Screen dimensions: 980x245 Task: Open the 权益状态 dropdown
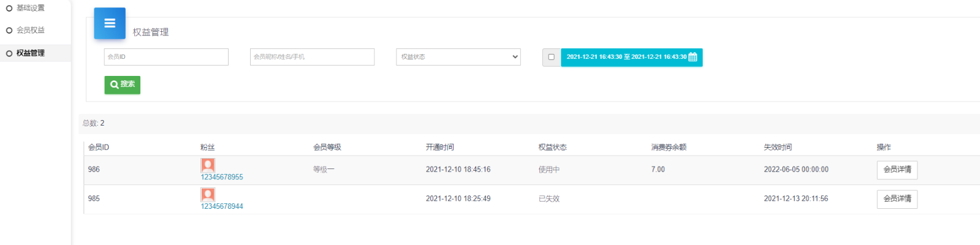click(x=458, y=57)
